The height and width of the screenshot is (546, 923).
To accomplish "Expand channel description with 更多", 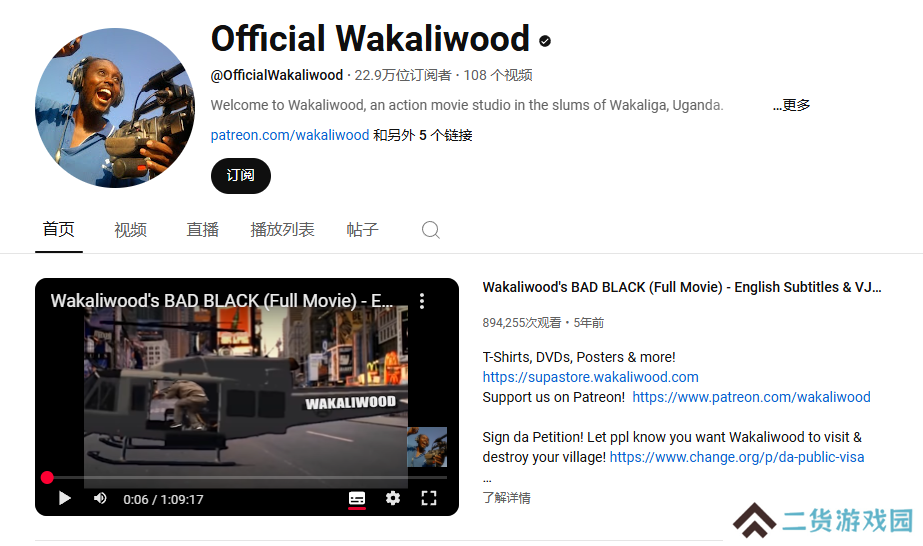I will coord(791,105).
